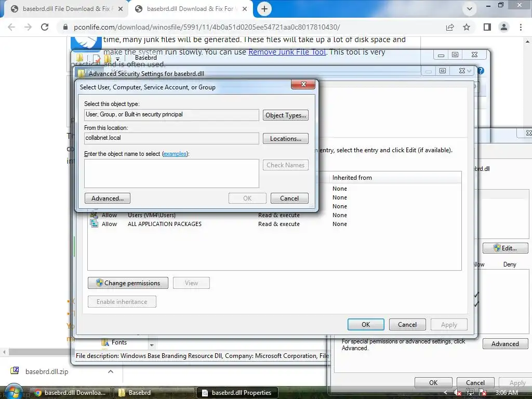The width and height of the screenshot is (532, 399).
Task: Click the View button in Advanced Security
Action: 191,283
